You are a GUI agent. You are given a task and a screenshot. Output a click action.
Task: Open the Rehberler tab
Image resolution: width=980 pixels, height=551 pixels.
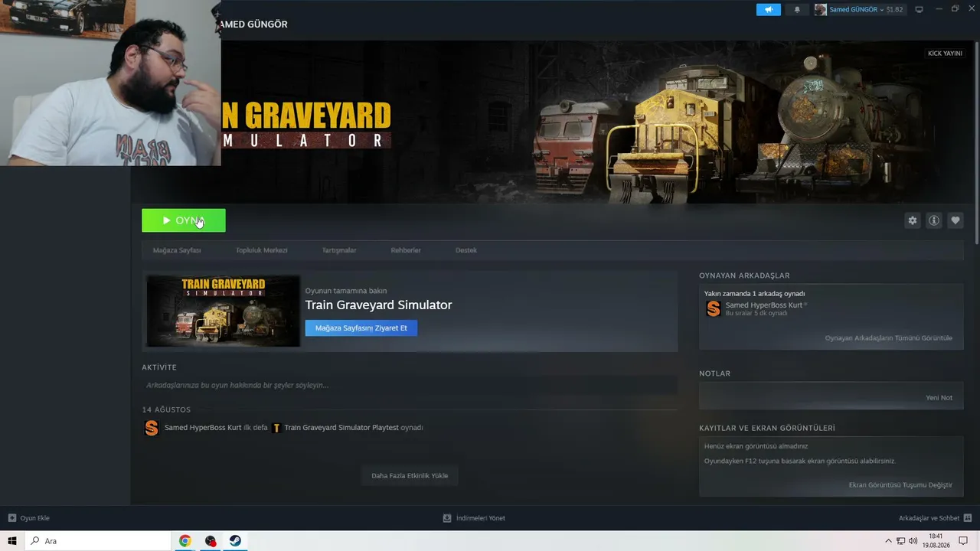pos(406,250)
